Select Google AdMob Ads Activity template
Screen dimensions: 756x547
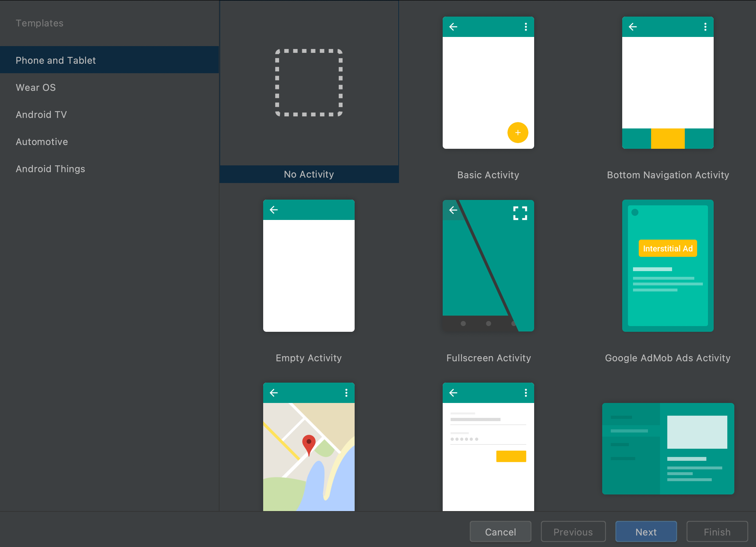point(668,266)
